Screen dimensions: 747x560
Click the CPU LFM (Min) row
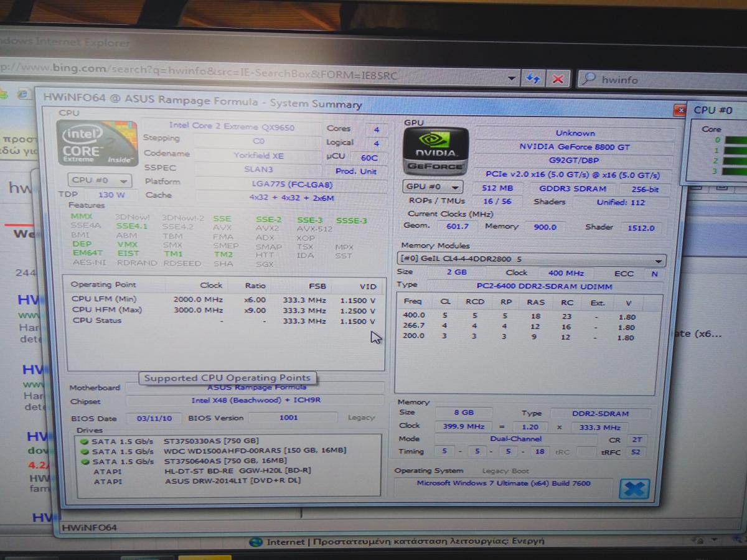point(223,299)
